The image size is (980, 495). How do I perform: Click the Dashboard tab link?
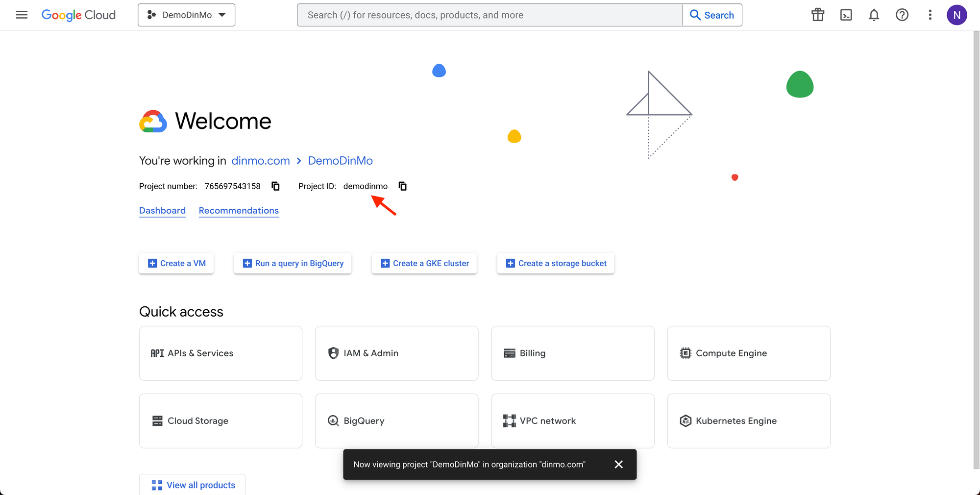162,211
